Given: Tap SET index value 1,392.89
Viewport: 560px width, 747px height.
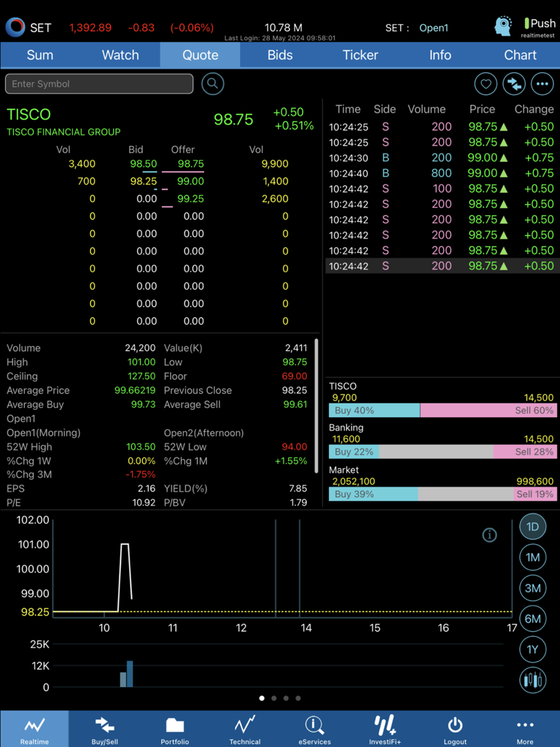Looking at the screenshot, I should (x=90, y=28).
